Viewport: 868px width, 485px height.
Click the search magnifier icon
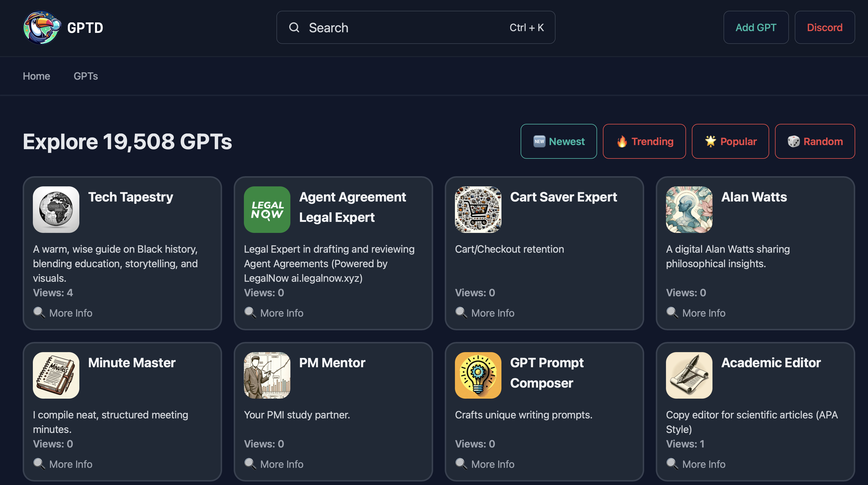tap(294, 28)
